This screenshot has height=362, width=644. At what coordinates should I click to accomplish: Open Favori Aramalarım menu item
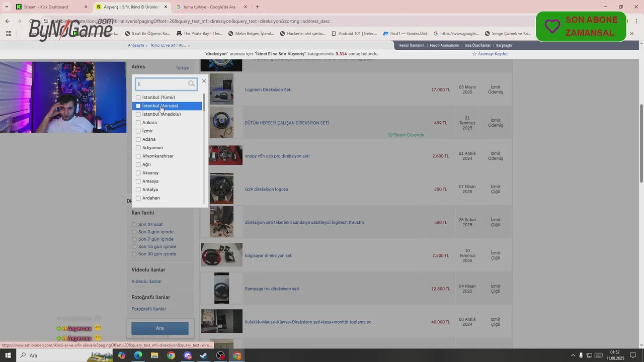(x=444, y=45)
